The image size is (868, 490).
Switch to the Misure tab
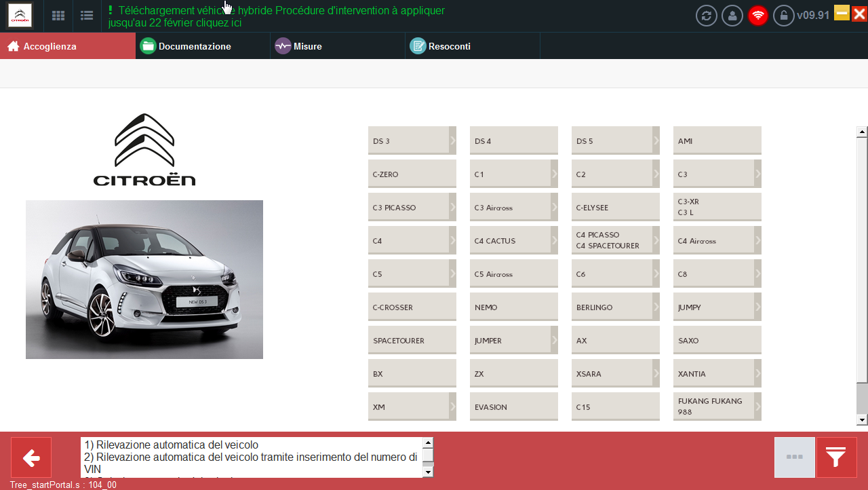337,46
